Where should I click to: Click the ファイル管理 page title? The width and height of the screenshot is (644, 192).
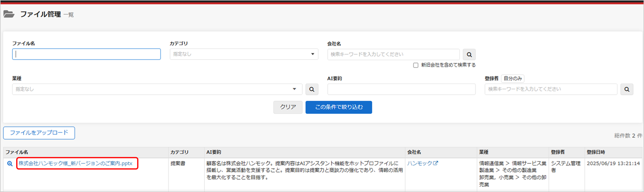coord(40,14)
